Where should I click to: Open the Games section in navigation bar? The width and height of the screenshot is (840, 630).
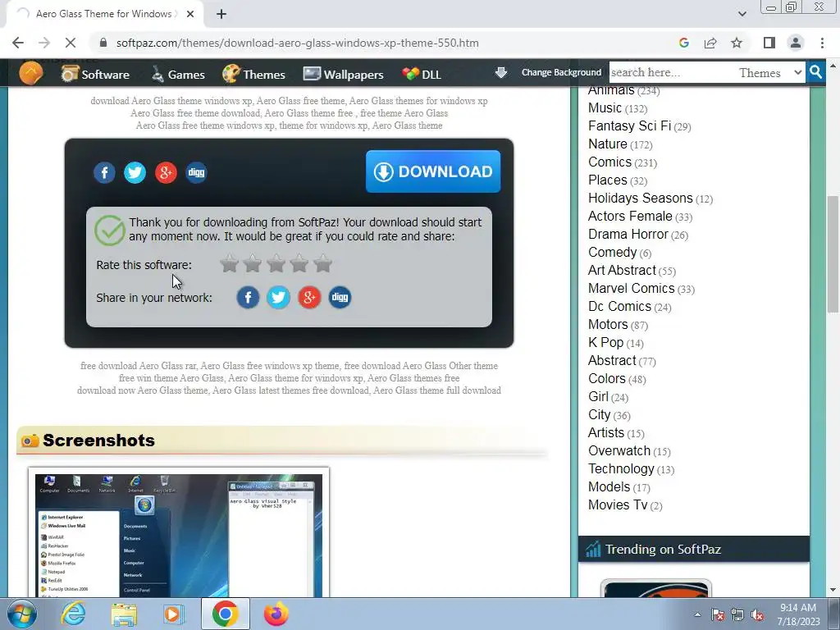[x=178, y=74]
